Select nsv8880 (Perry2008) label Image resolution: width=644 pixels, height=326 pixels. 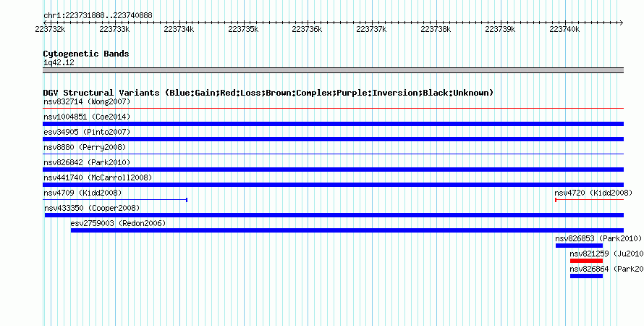pyautogui.click(x=85, y=147)
